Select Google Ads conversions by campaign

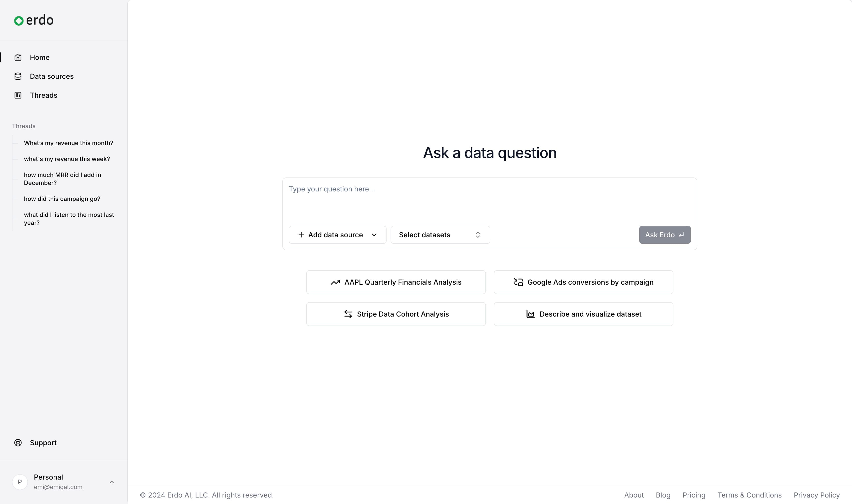click(x=583, y=282)
